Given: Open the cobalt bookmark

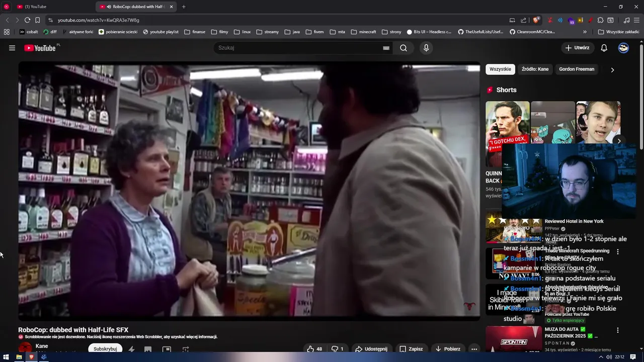Looking at the screenshot, I should click(29, 32).
